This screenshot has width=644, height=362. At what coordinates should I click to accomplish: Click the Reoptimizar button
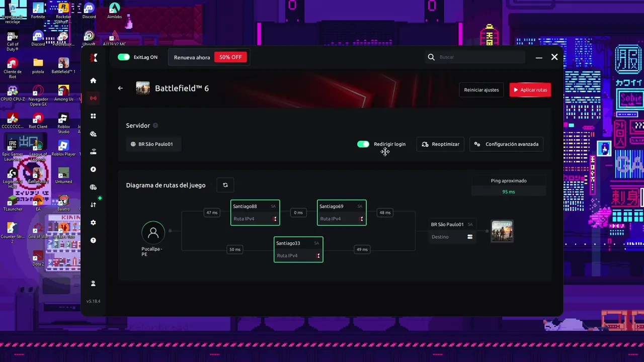click(440, 144)
